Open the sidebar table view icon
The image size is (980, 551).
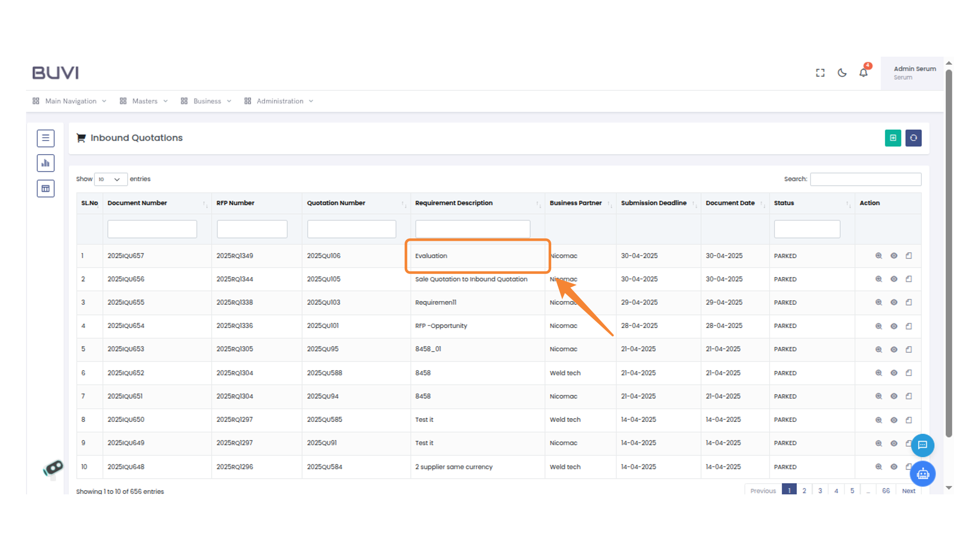45,189
